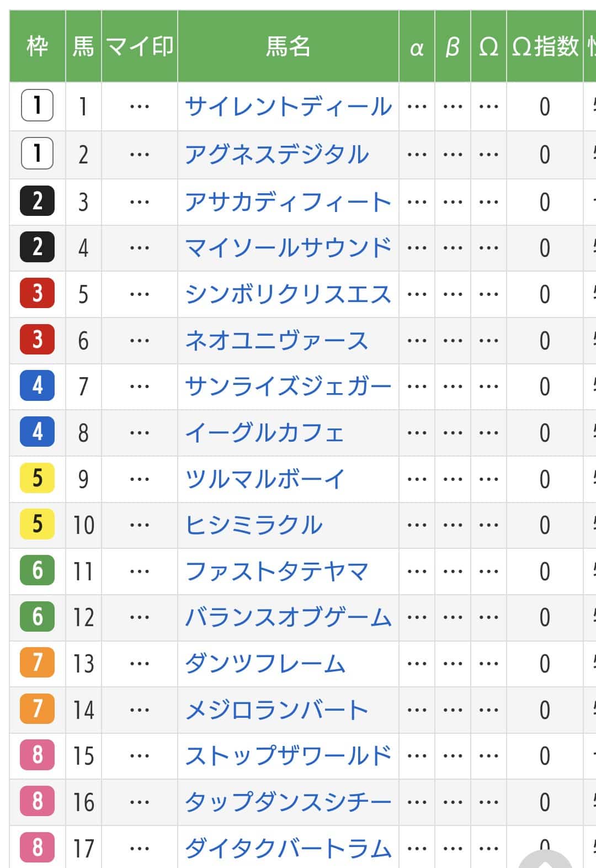Click the white frame 1 badge for サイレントディール
Viewport: 596px width, 868px height.
(37, 105)
